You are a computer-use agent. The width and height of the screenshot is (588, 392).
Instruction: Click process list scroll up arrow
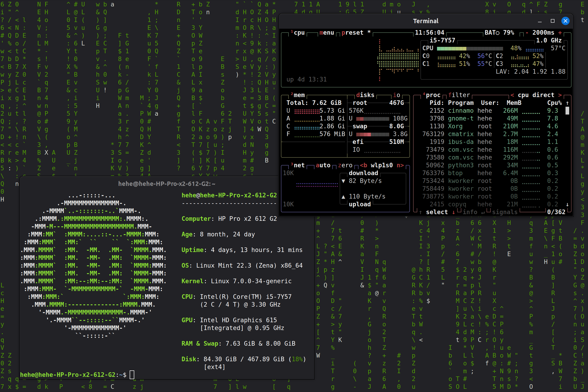[568, 103]
